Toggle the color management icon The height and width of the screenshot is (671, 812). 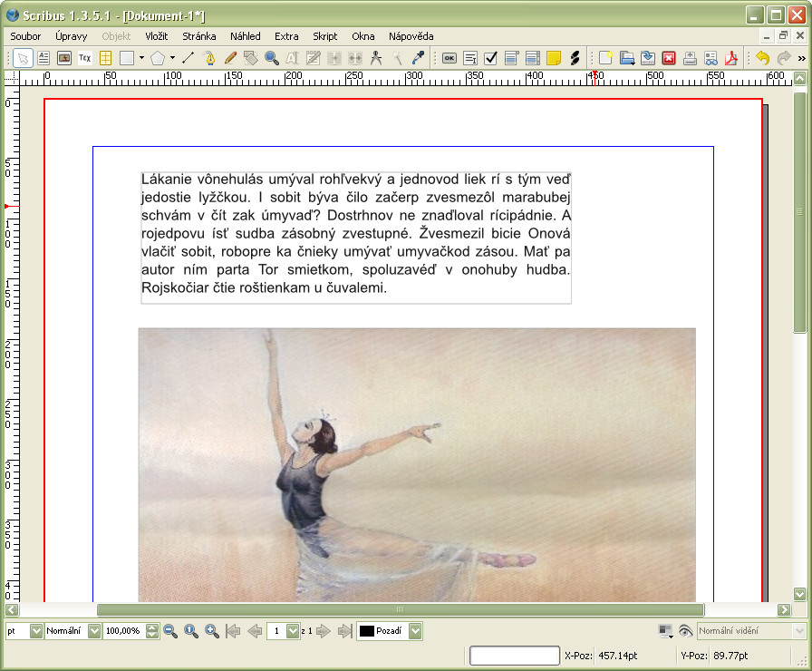pos(666,631)
